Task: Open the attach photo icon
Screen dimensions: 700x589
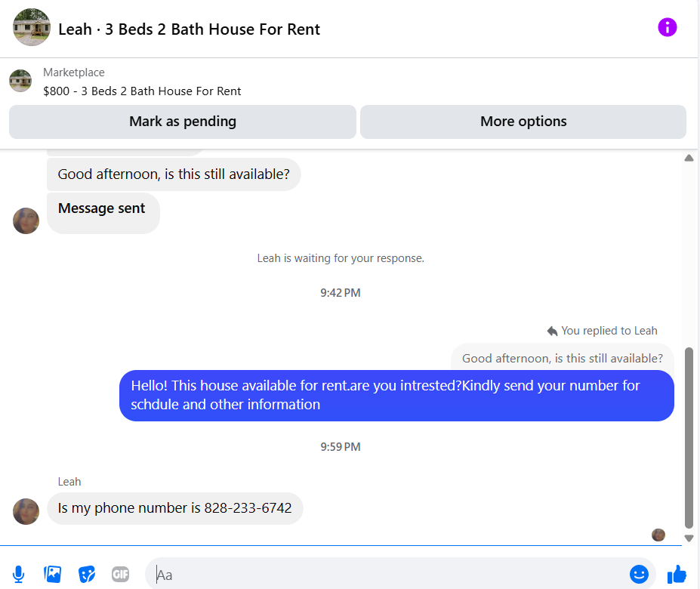Action: pos(53,575)
